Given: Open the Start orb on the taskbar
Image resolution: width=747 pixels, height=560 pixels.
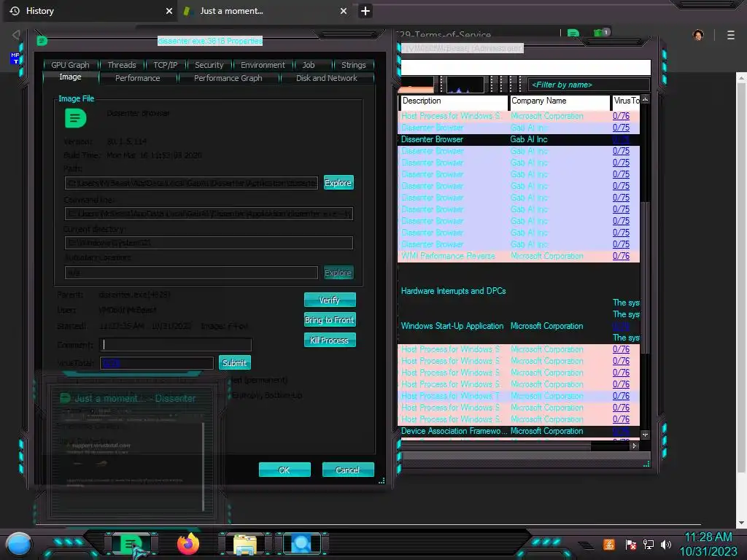Looking at the screenshot, I should (x=19, y=544).
